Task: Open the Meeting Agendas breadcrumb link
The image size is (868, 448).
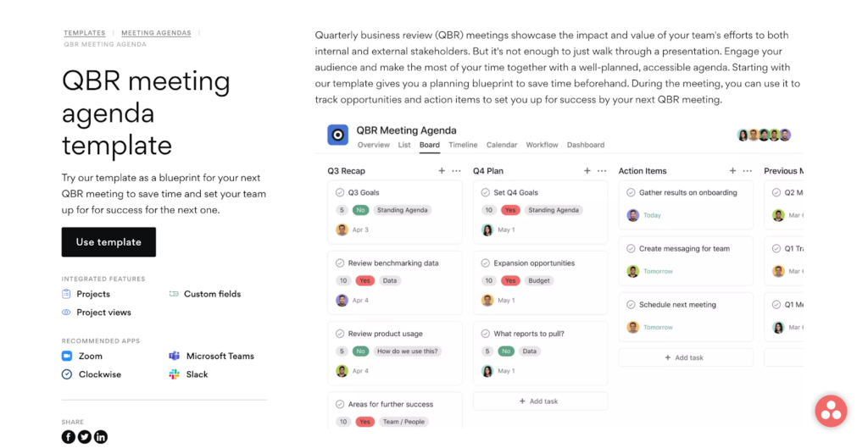Action: 156,33
